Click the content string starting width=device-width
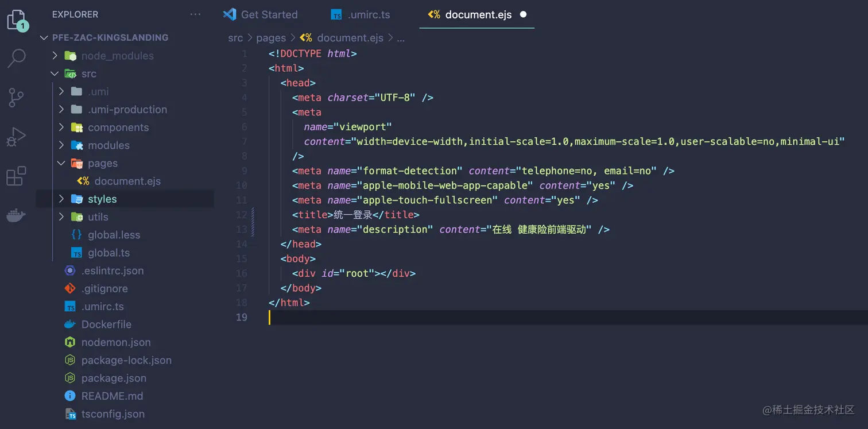The width and height of the screenshot is (868, 429). point(598,141)
